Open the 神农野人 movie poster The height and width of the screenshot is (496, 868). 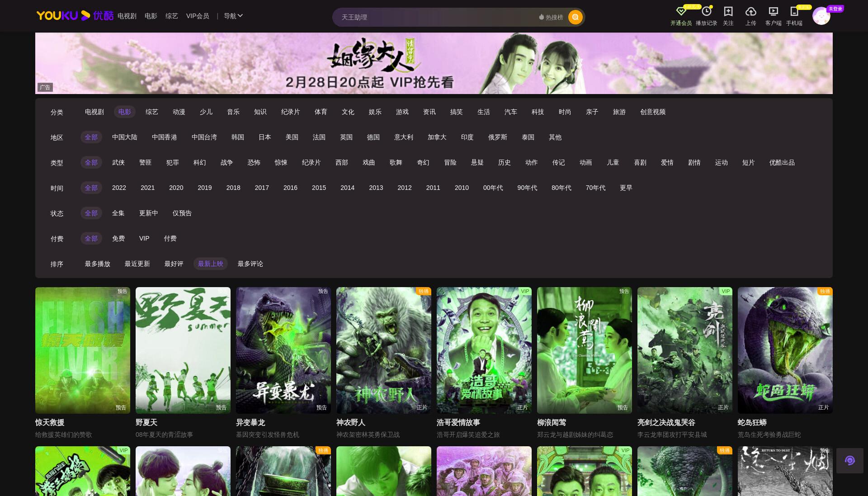pos(384,350)
